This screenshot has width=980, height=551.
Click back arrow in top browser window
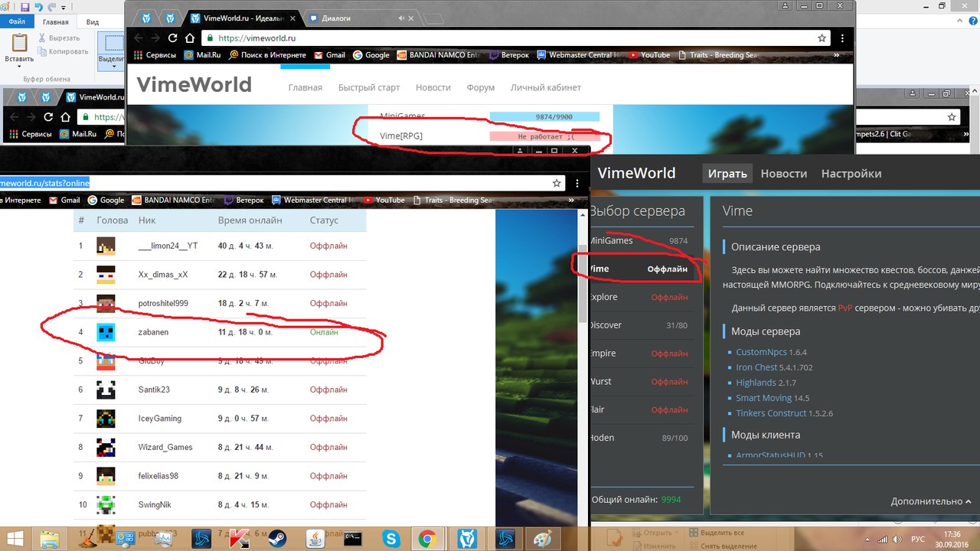click(x=139, y=37)
